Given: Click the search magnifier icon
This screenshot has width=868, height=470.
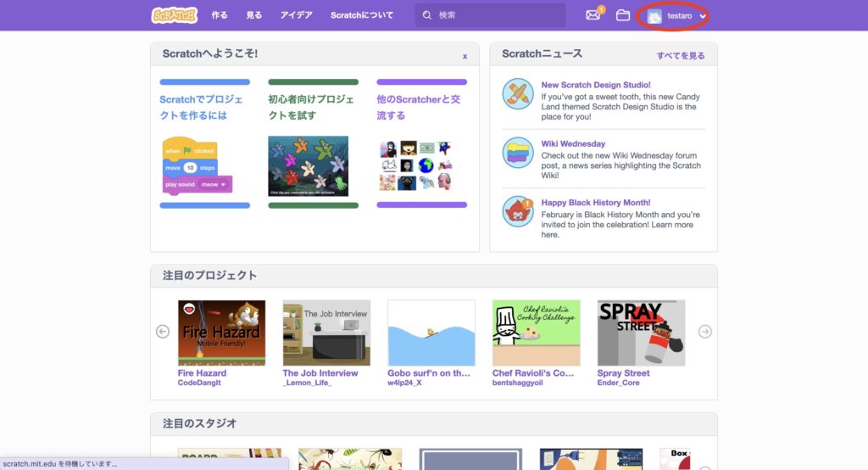Looking at the screenshot, I should coord(427,15).
